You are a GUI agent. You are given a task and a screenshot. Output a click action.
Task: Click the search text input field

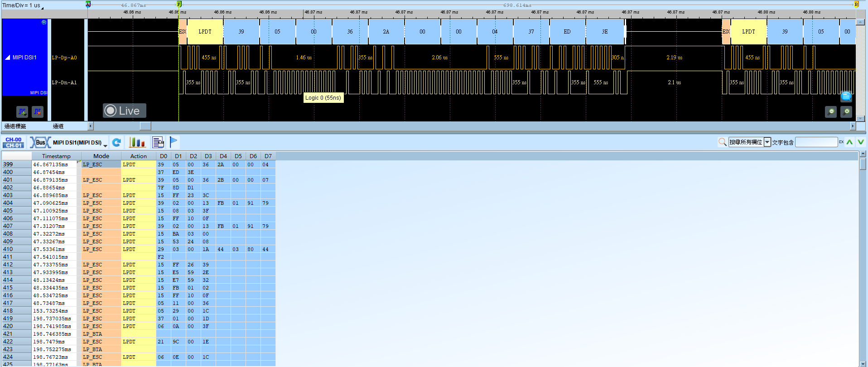coord(816,142)
